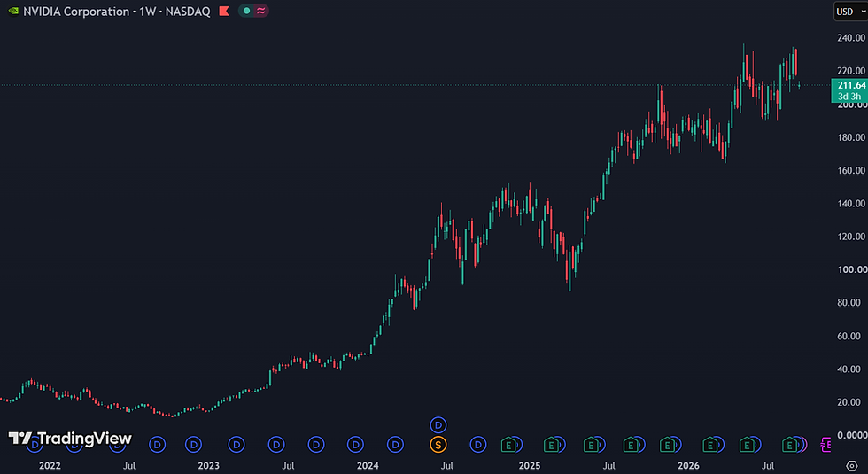868x474 pixels.
Task: Click dividend marker near September 2024
Action: [477, 445]
